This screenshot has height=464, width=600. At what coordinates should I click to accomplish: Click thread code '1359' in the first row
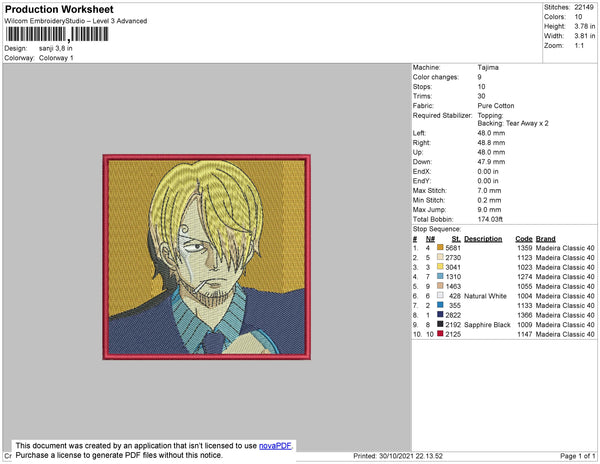pyautogui.click(x=525, y=248)
